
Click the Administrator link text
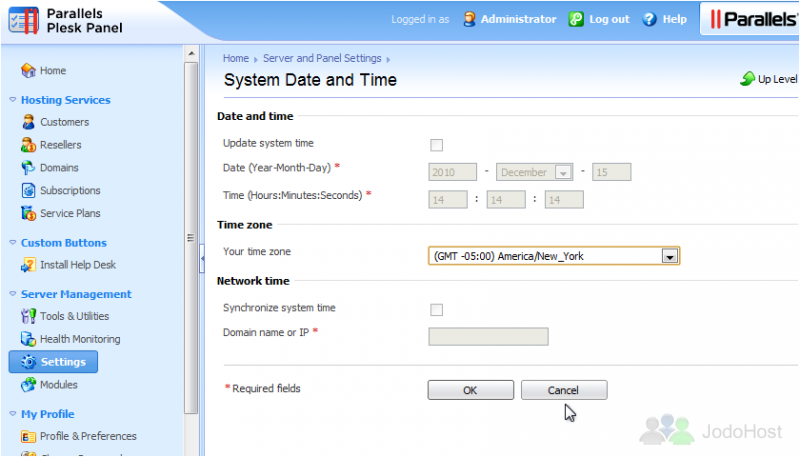(518, 19)
